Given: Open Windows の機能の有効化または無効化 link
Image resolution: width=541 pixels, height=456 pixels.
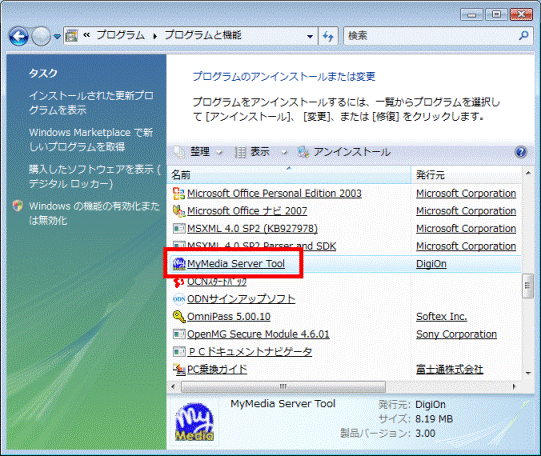Looking at the screenshot, I should coord(95,213).
